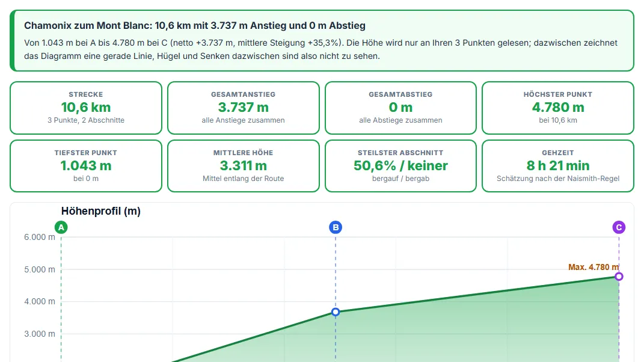
Task: Click the Höchster Punkt 4.780 m value
Action: coord(558,107)
